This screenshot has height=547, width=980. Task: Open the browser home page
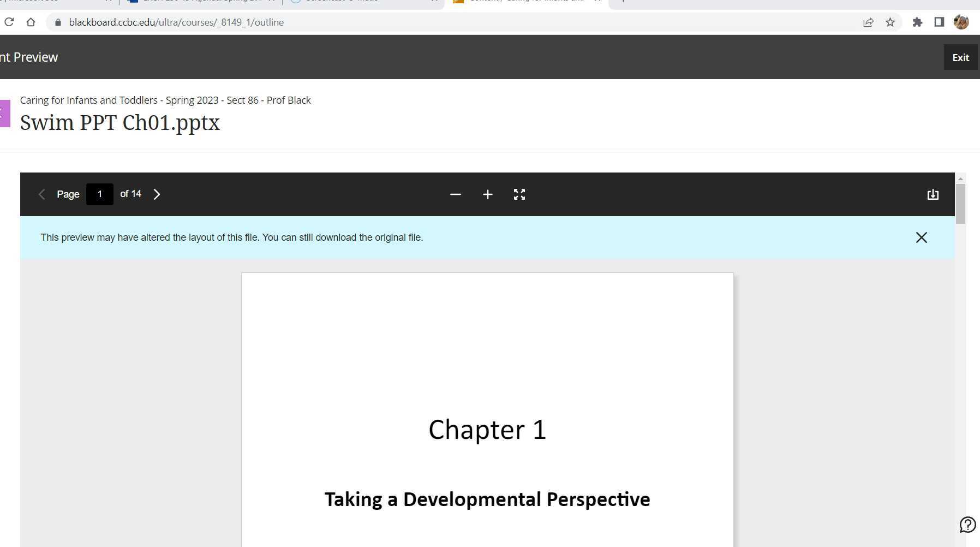(31, 22)
